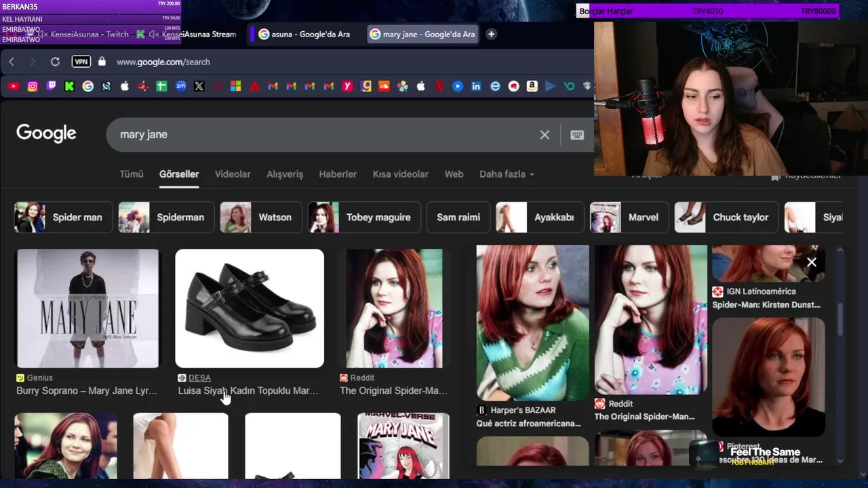Open the IGN Latinoamérica Kirsten Dunst link

[x=766, y=304]
